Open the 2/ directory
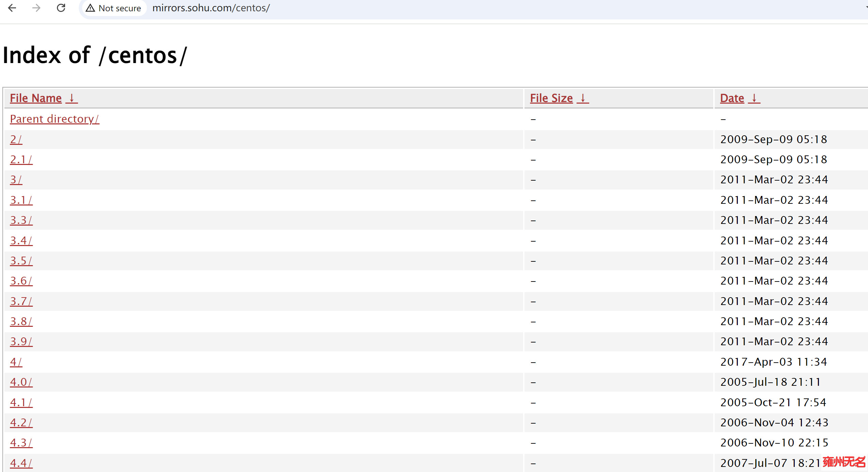868x472 pixels. 16,139
